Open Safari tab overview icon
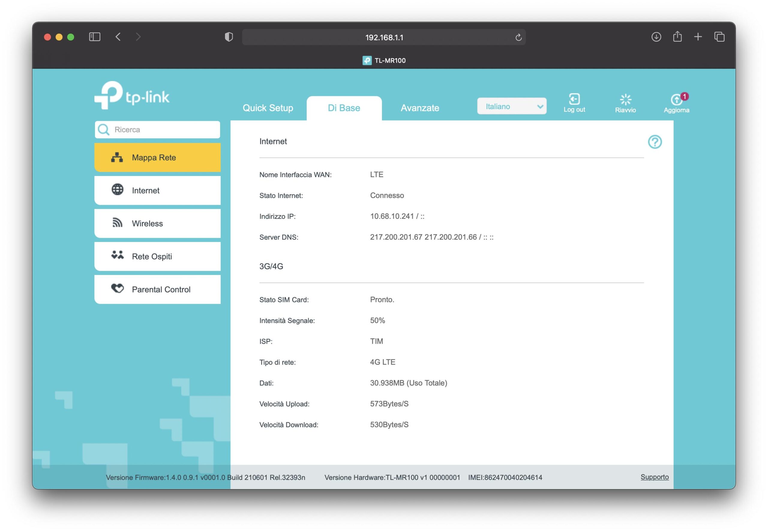This screenshot has width=768, height=532. pos(719,37)
